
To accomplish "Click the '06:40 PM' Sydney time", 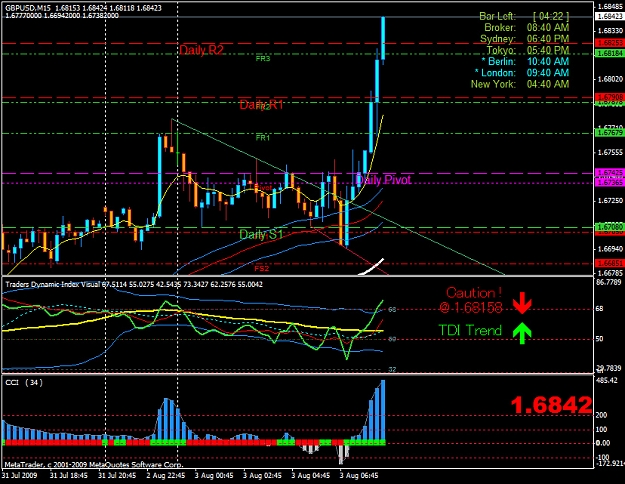I will pyautogui.click(x=548, y=39).
